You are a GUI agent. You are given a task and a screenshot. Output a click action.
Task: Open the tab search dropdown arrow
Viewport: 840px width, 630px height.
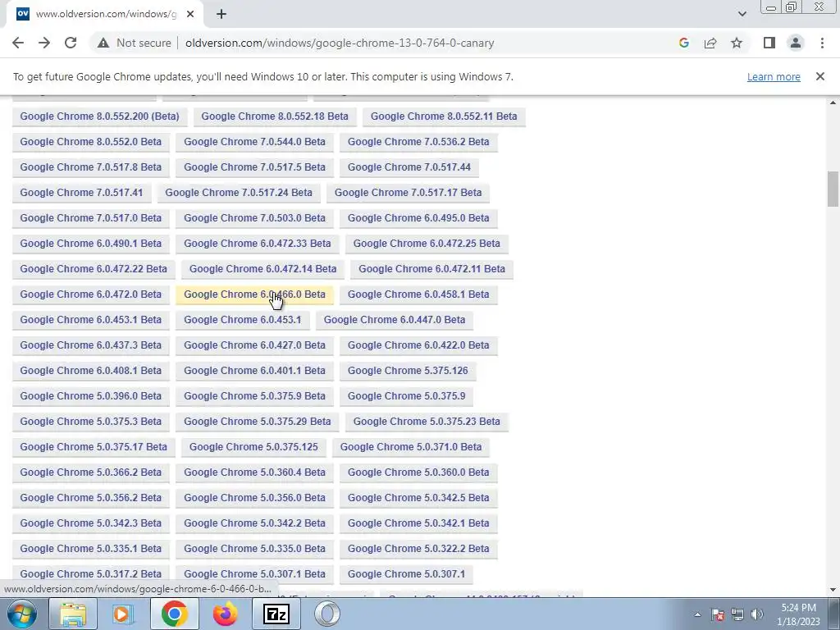click(742, 14)
